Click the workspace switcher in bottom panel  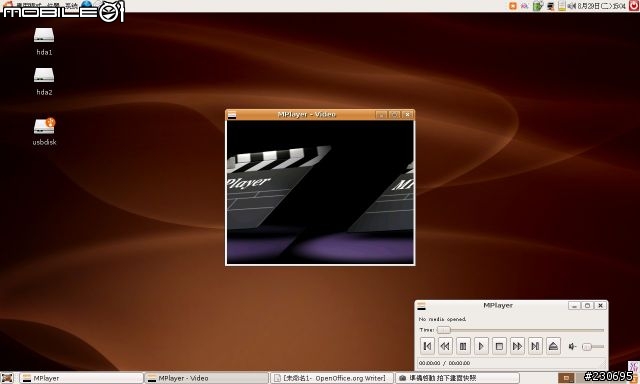tap(566, 378)
